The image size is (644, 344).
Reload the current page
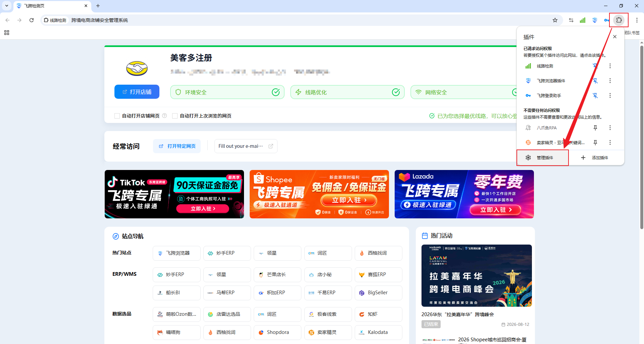[x=32, y=20]
